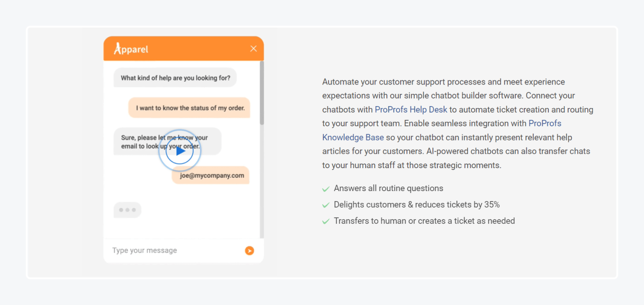Click checkmark beside 'Answers all routine questions'
Viewport: 644px width, 305px height.
pyautogui.click(x=326, y=189)
